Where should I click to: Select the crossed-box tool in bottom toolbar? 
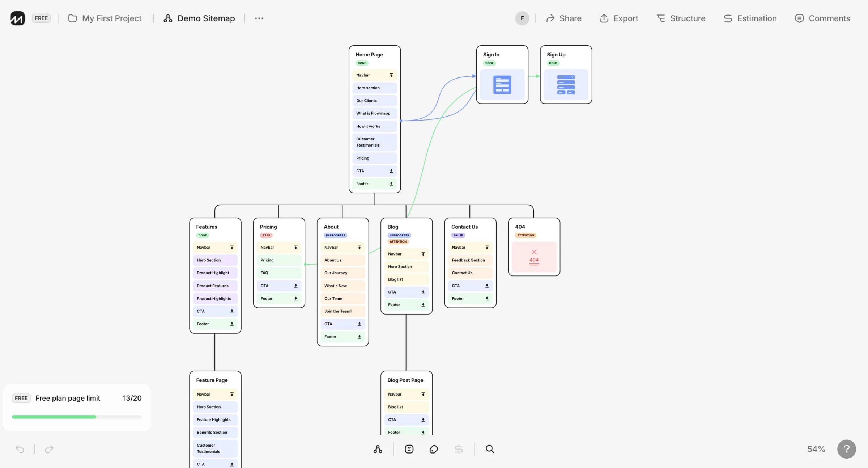coord(409,449)
